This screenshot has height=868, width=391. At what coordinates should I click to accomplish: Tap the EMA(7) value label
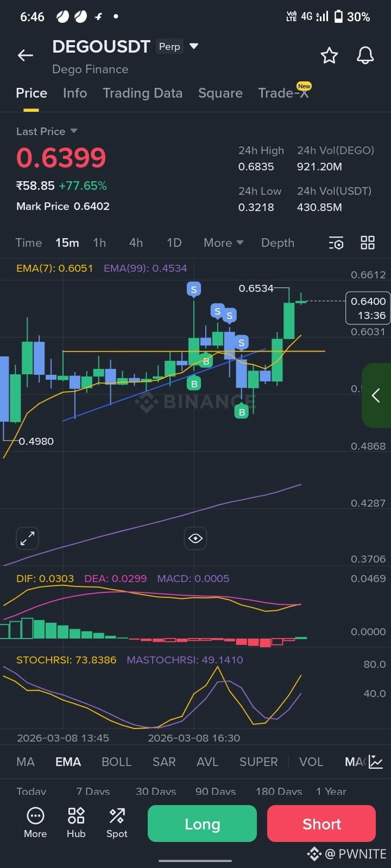54,268
